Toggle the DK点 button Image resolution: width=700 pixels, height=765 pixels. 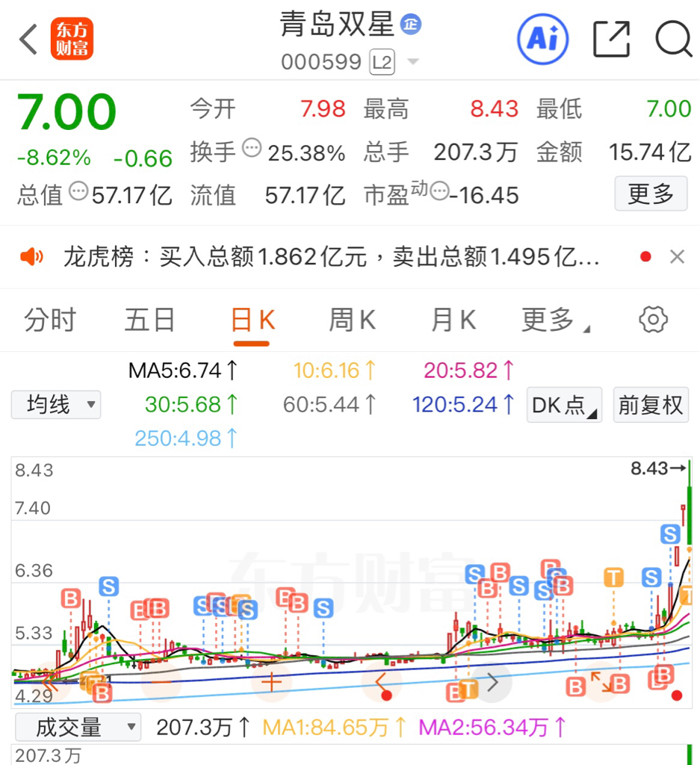[564, 405]
